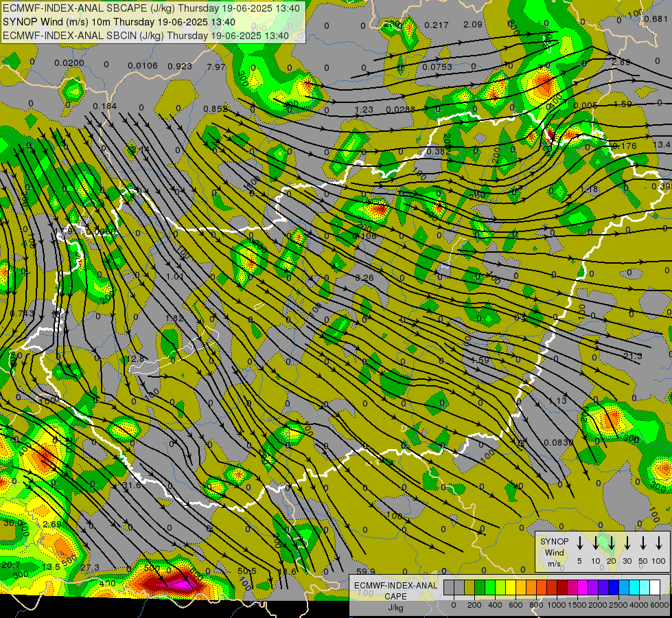The width and height of the screenshot is (672, 618).
Task: Click the 13.4 value at right edge
Action: 662,144
